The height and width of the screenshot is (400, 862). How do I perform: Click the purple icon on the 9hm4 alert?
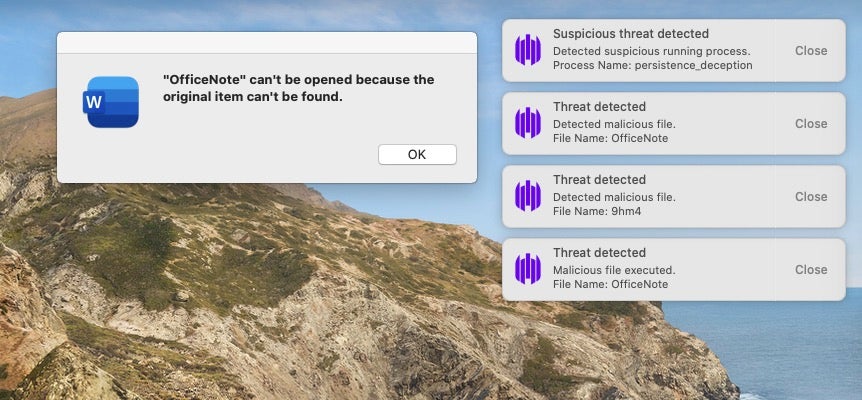[x=527, y=196]
